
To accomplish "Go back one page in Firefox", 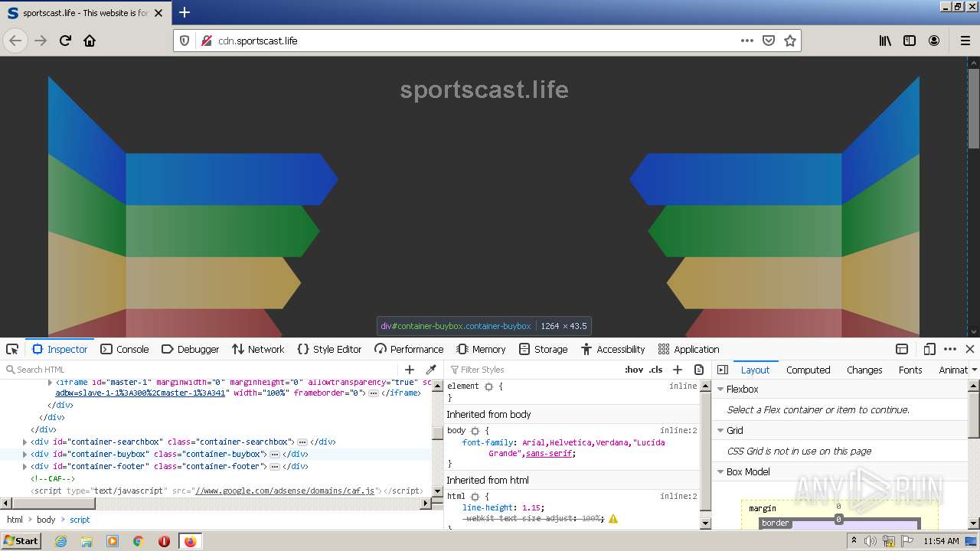I will (15, 41).
